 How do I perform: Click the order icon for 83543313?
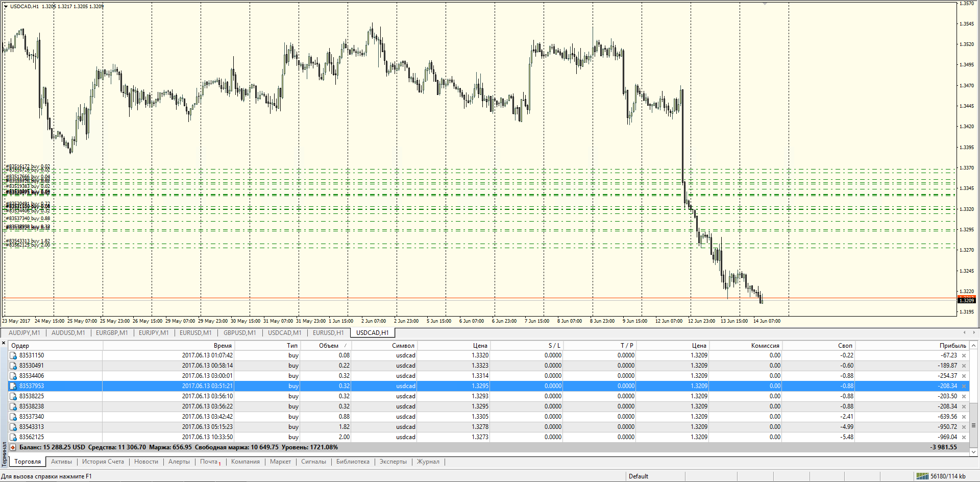click(x=13, y=427)
